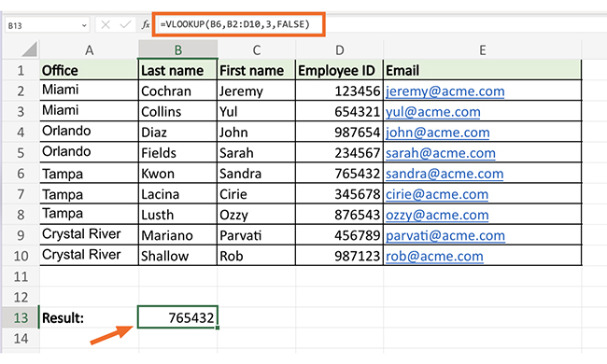Select the Result: label cell
This screenshot has width=607, height=364.
point(89,317)
